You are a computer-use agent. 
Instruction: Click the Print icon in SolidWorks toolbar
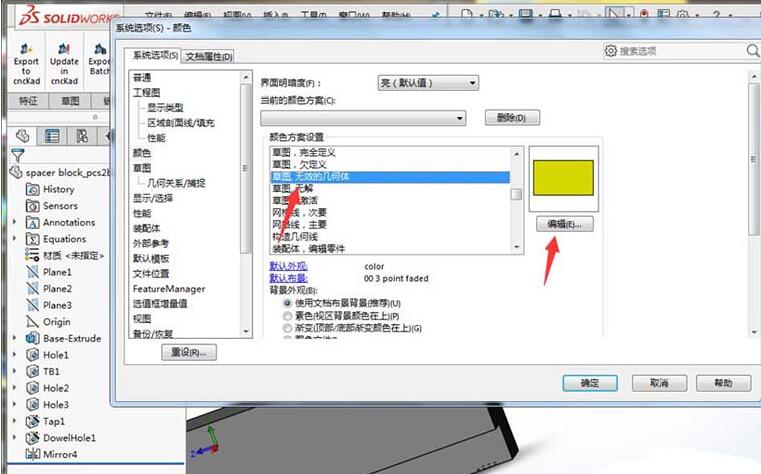[x=555, y=14]
